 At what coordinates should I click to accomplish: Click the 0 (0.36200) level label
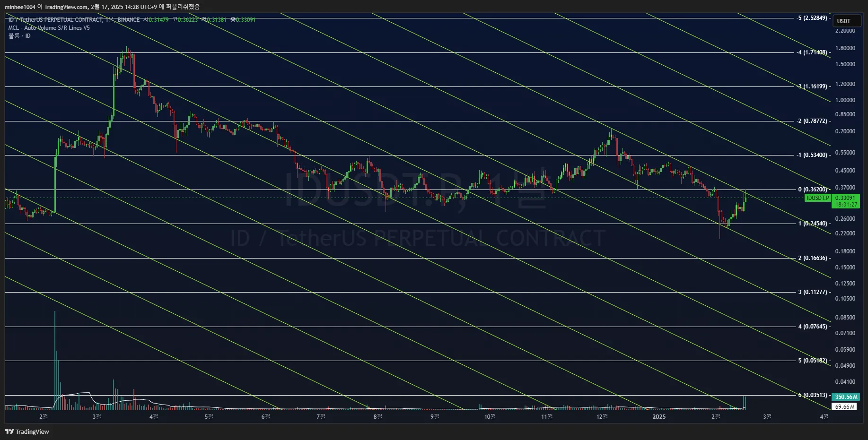813,190
